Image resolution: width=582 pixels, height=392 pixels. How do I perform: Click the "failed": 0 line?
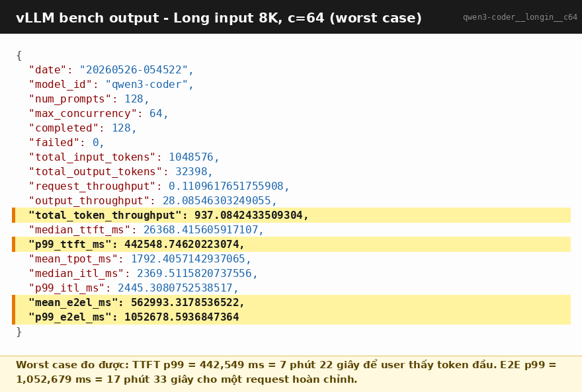coord(66,142)
